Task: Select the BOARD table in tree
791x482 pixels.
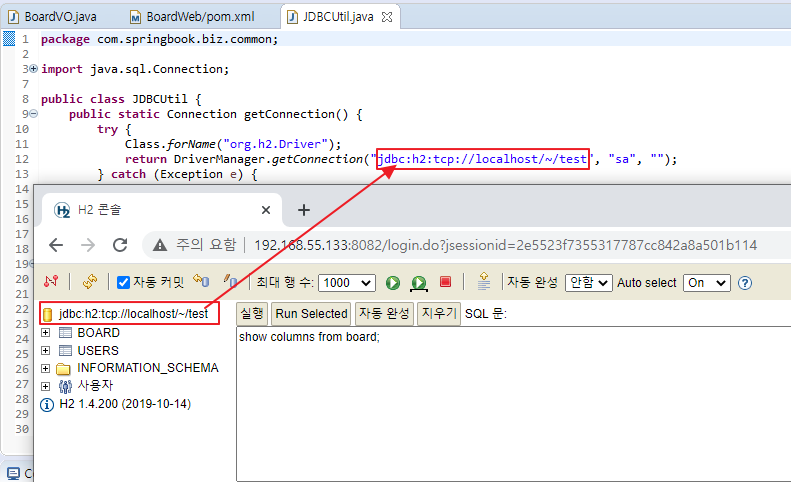Action: (x=98, y=333)
